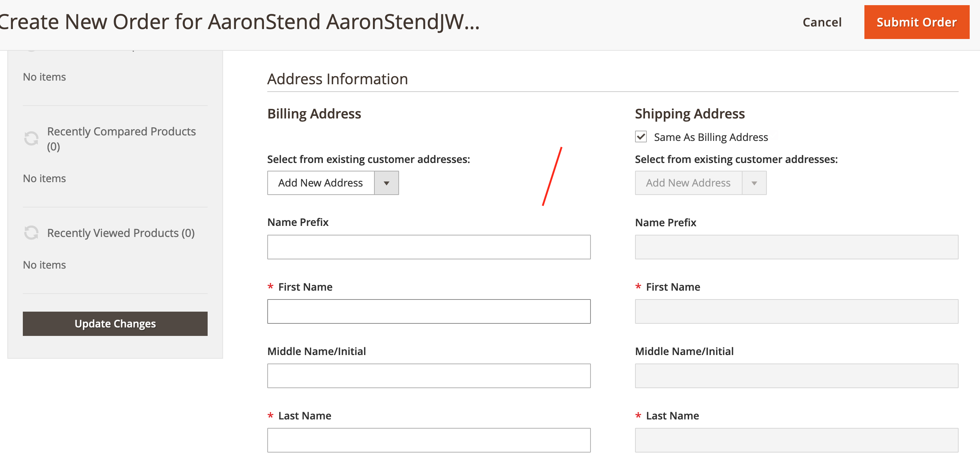Screen dimensions: 980x468
Task: Open shipping existing customer addresses dropdown
Action: tap(700, 183)
